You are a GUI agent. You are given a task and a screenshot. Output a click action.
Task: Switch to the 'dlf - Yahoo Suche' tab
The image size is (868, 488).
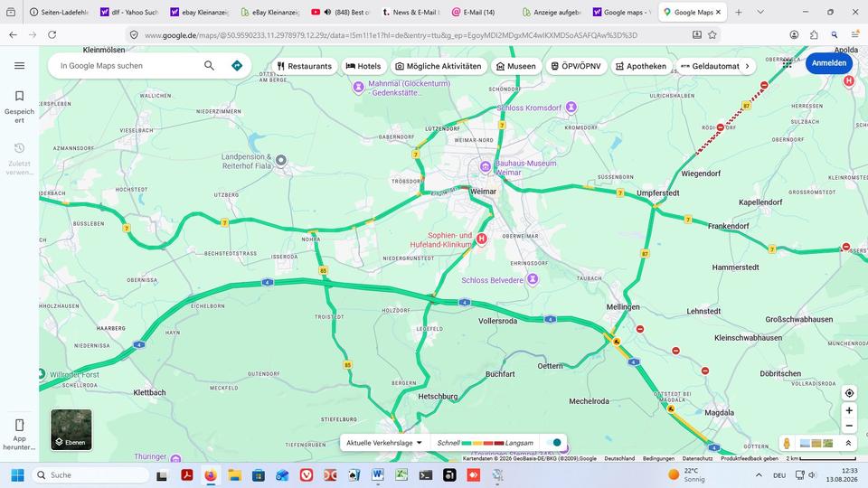(x=130, y=12)
